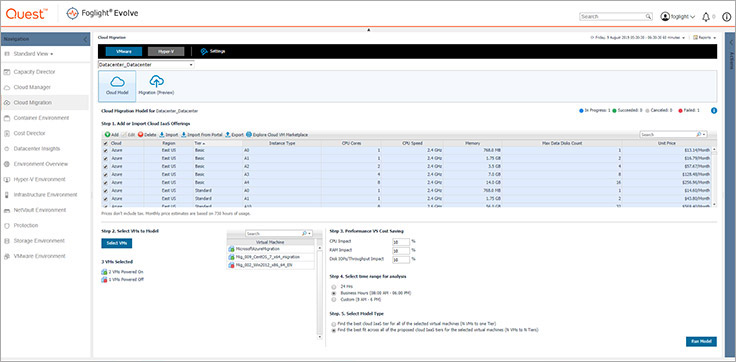Open the Migration (Preview) tile
The image size is (736, 362).
coord(156,86)
